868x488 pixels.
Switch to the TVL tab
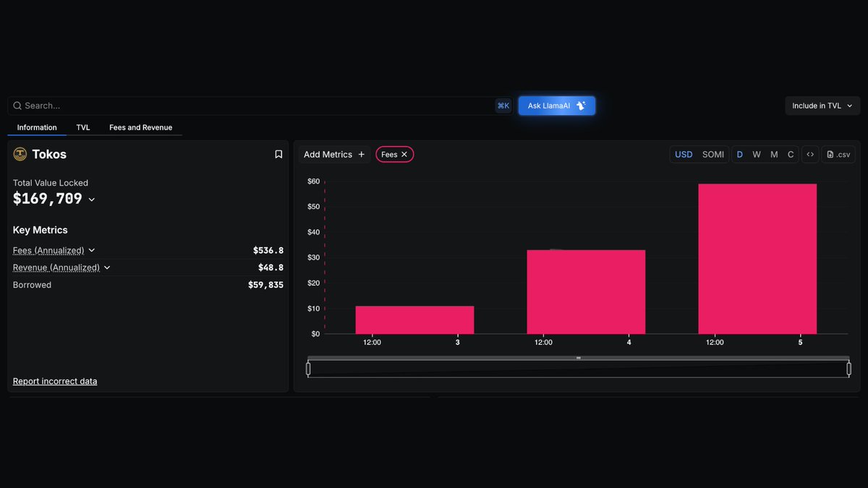[83, 127]
